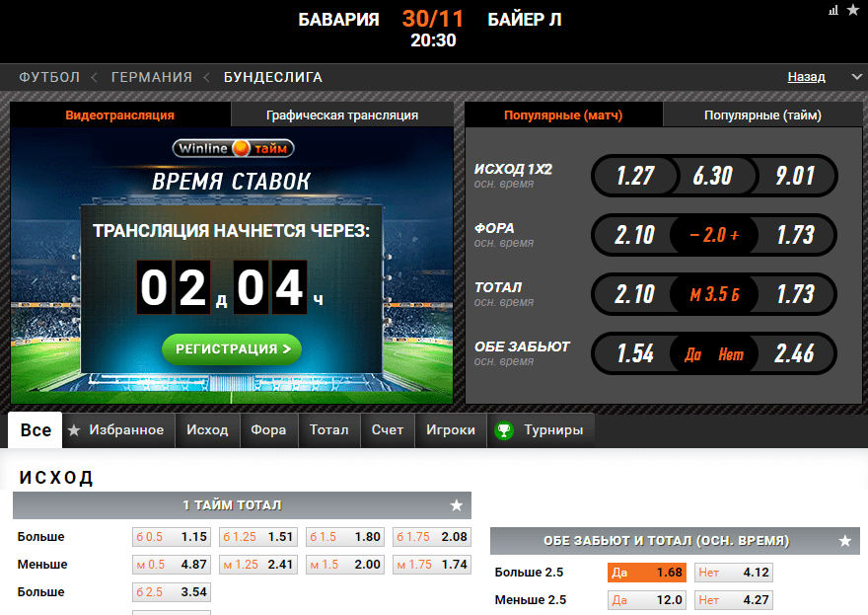Click the green РЕГИСТРАЦИЯ button

[x=232, y=349]
